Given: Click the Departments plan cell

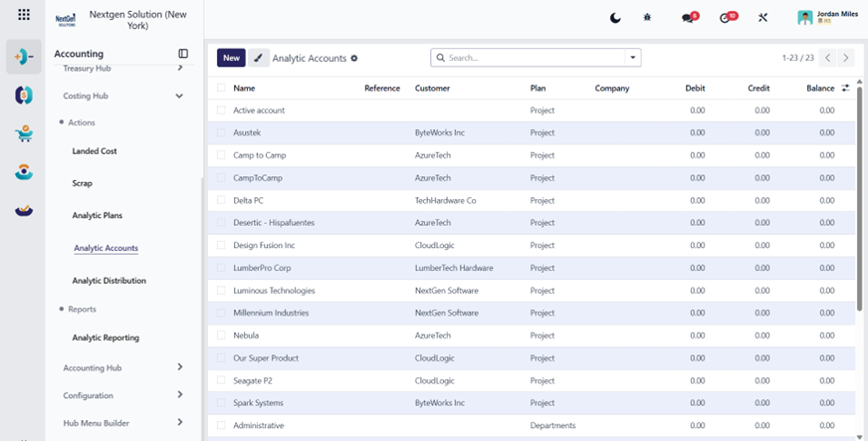Looking at the screenshot, I should 552,425.
